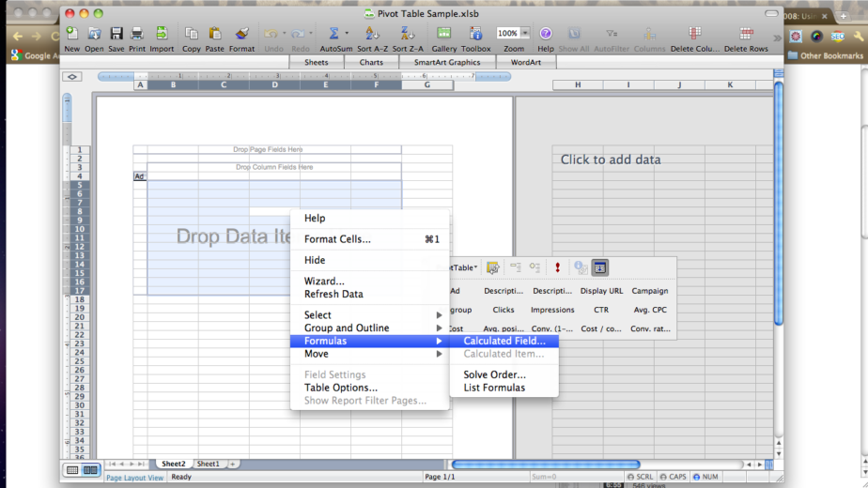Click the Delete Columns toolbar icon
868x488 pixels.
click(695, 34)
